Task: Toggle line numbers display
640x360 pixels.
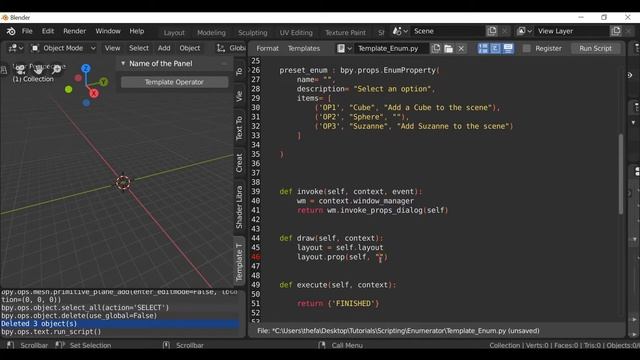Action: tap(483, 48)
